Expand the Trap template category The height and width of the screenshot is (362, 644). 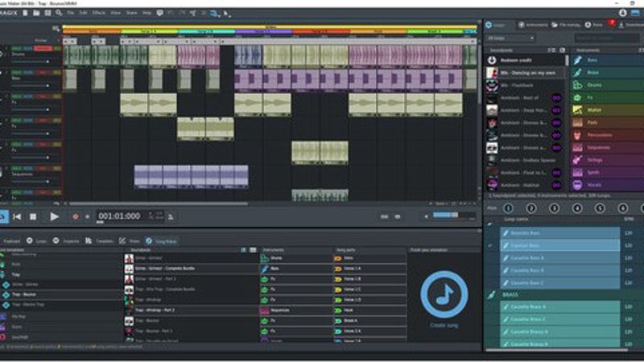(x=15, y=274)
